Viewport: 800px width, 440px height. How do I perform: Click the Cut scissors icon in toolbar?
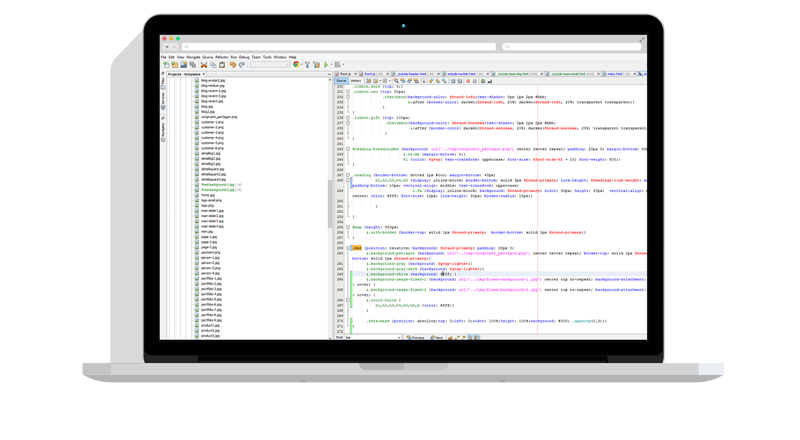click(203, 65)
